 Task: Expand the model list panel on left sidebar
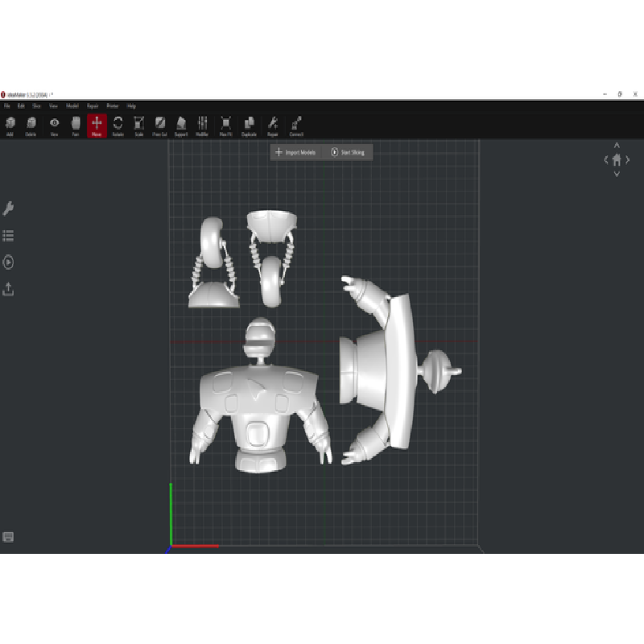(9, 236)
